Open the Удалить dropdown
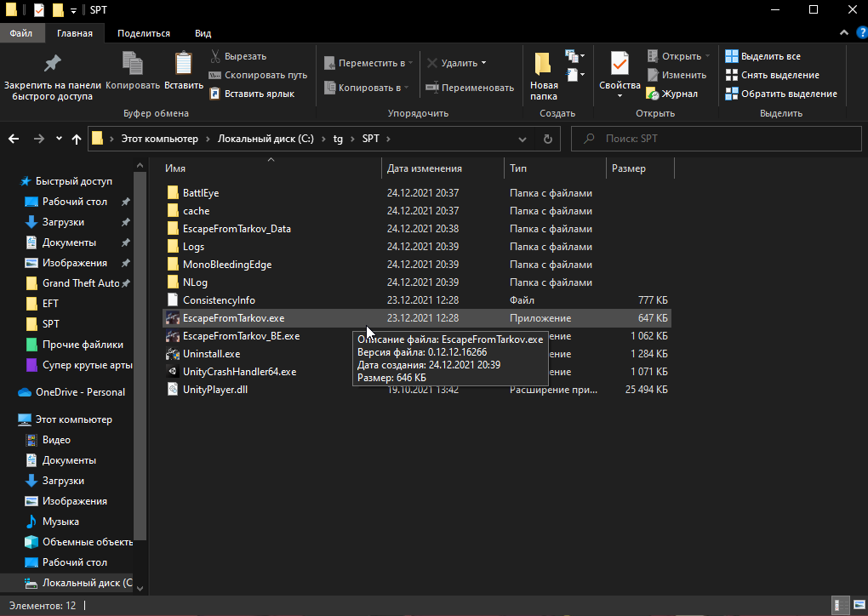Image resolution: width=868 pixels, height=616 pixels. 457,63
